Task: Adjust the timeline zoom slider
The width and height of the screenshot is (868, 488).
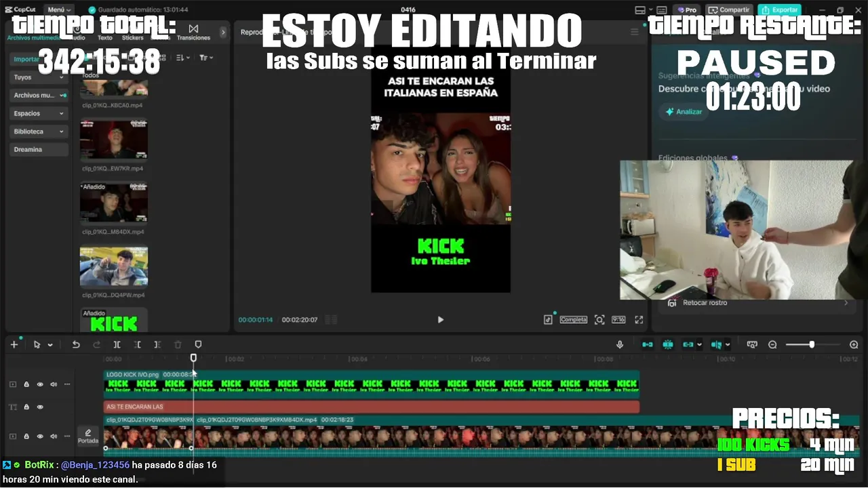Action: click(x=812, y=344)
